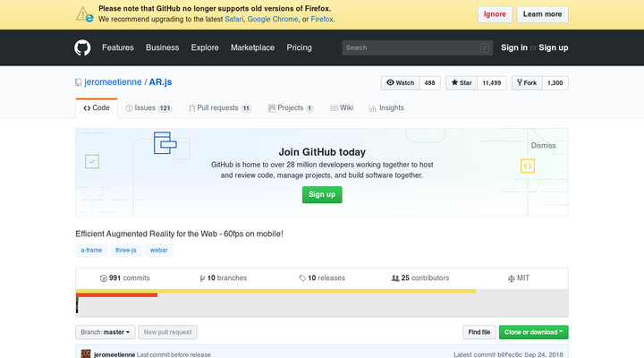View the 991 commits history
644x358 pixels.
pyautogui.click(x=125, y=278)
